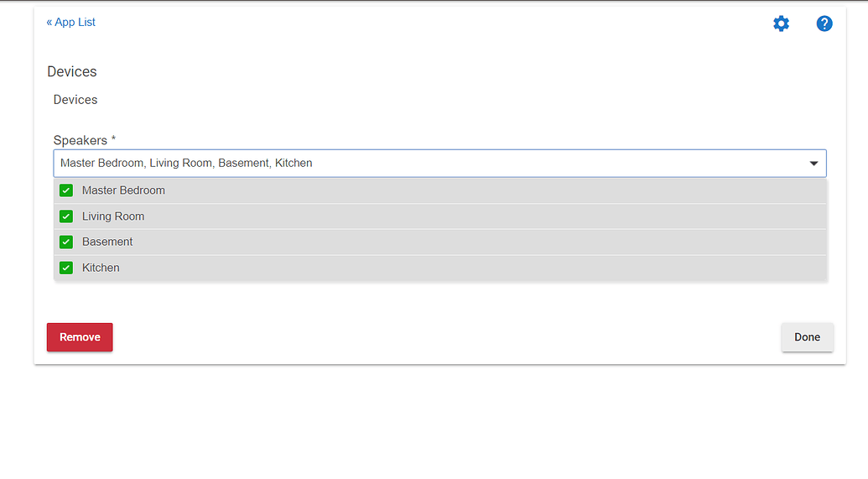
Task: Go back to App List
Action: click(75, 23)
